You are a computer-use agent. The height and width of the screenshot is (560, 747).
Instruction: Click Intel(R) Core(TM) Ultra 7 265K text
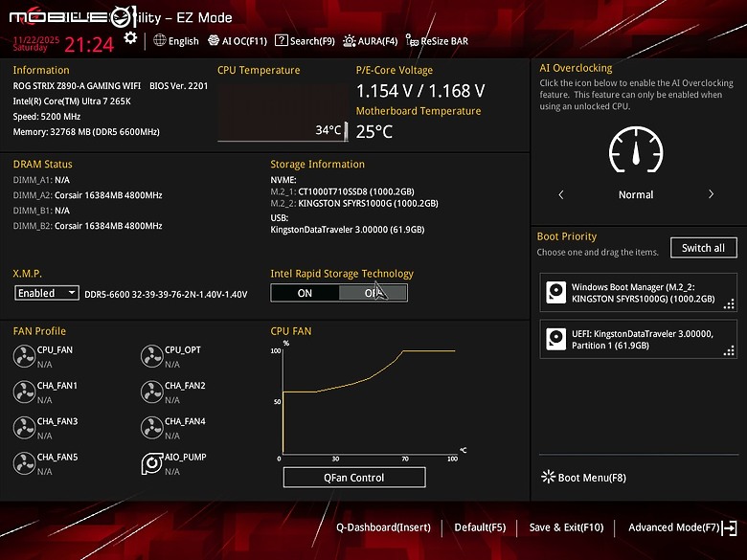point(72,101)
